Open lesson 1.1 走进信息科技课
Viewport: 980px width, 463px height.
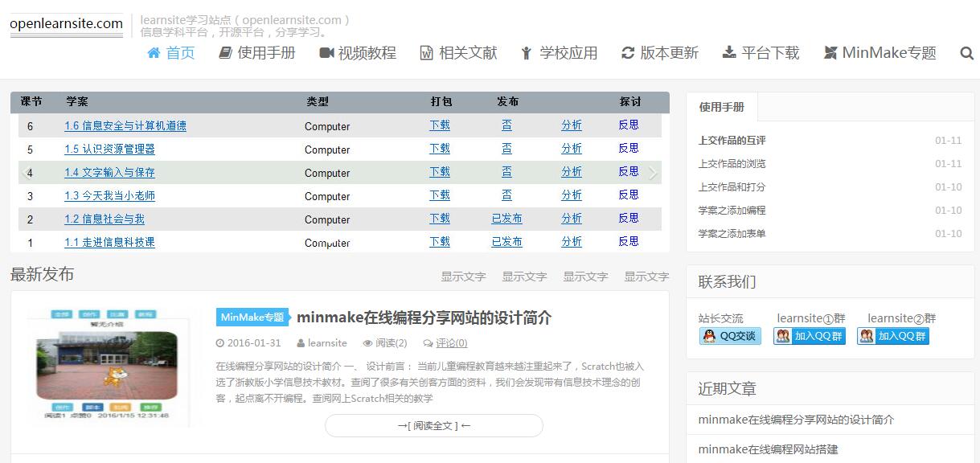(110, 242)
